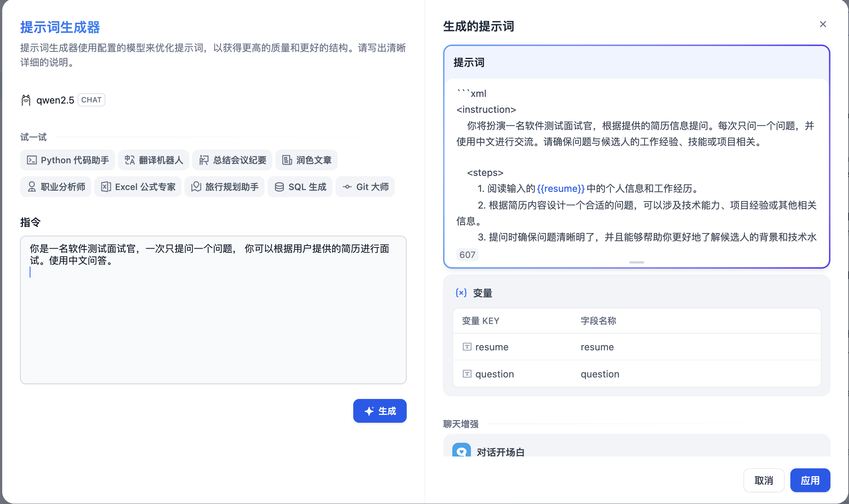Select the 翻译机器人 translate icon chip
The image size is (849, 504).
[x=130, y=160]
